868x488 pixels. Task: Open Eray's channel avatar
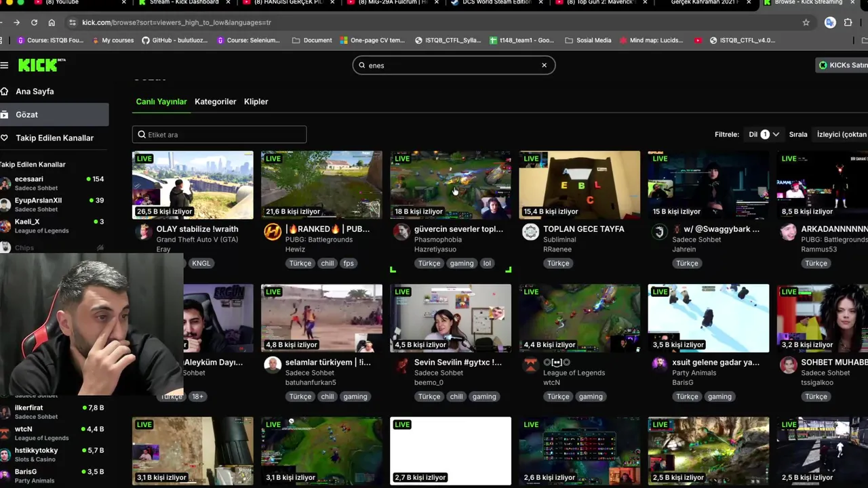tap(144, 232)
